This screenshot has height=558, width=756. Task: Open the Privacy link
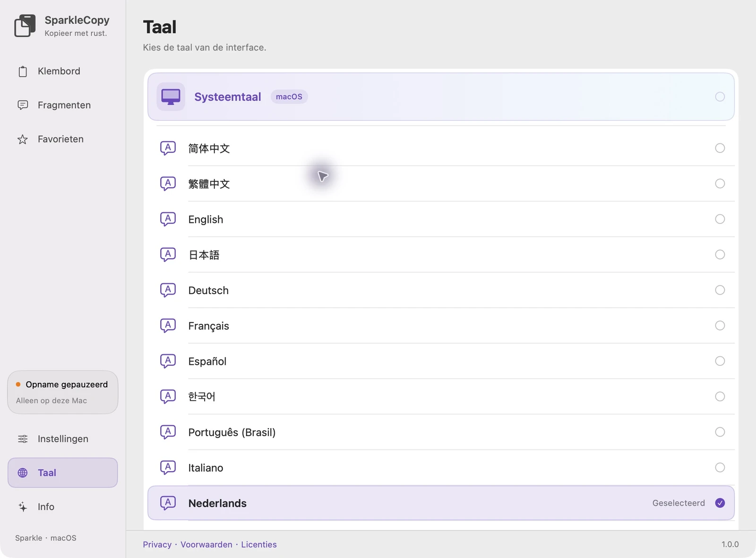pos(157,544)
